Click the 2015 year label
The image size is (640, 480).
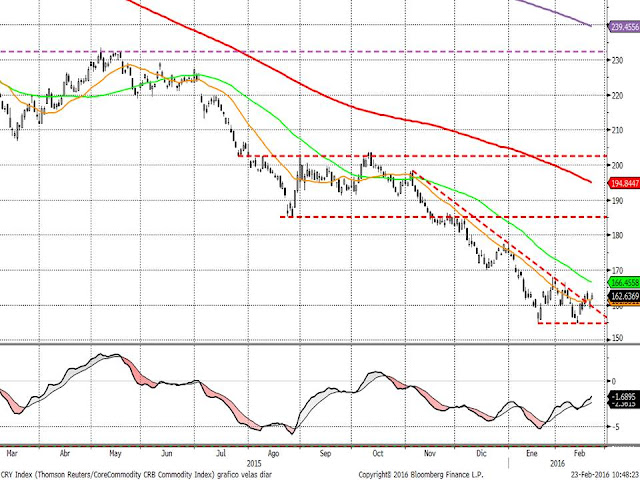tap(254, 464)
